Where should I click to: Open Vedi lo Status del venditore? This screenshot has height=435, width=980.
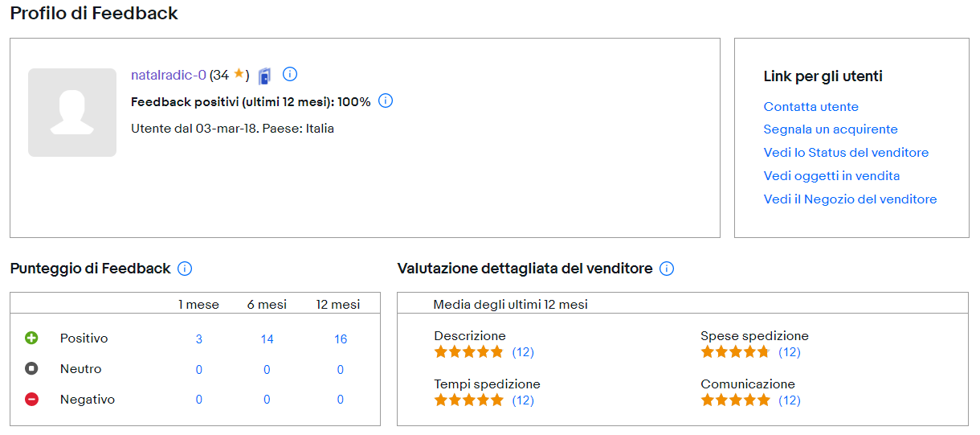[846, 153]
